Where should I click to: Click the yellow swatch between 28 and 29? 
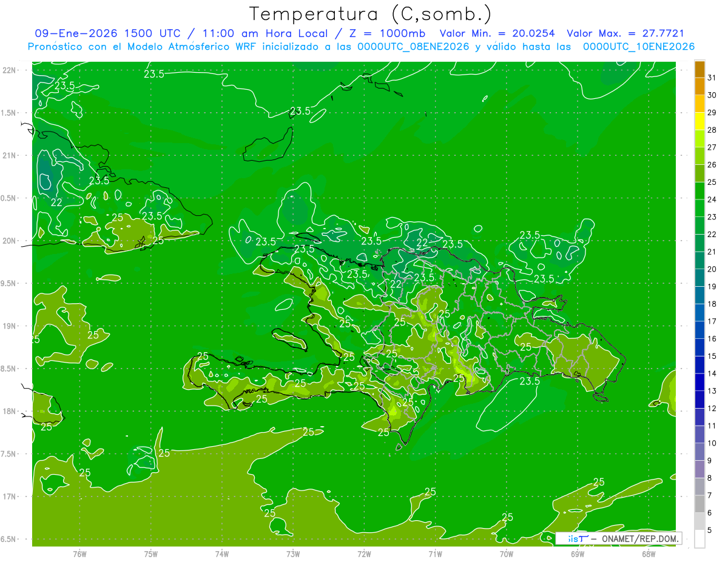tap(699, 122)
